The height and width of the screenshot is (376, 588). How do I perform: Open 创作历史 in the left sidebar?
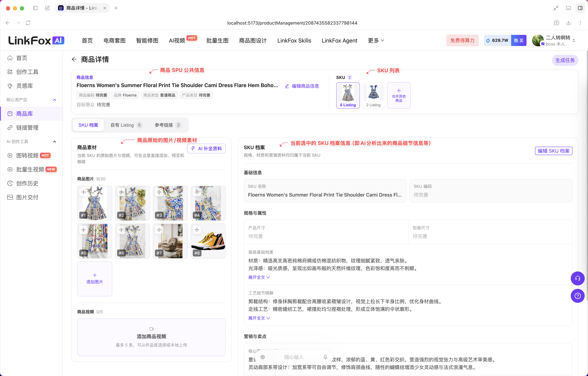click(31, 183)
